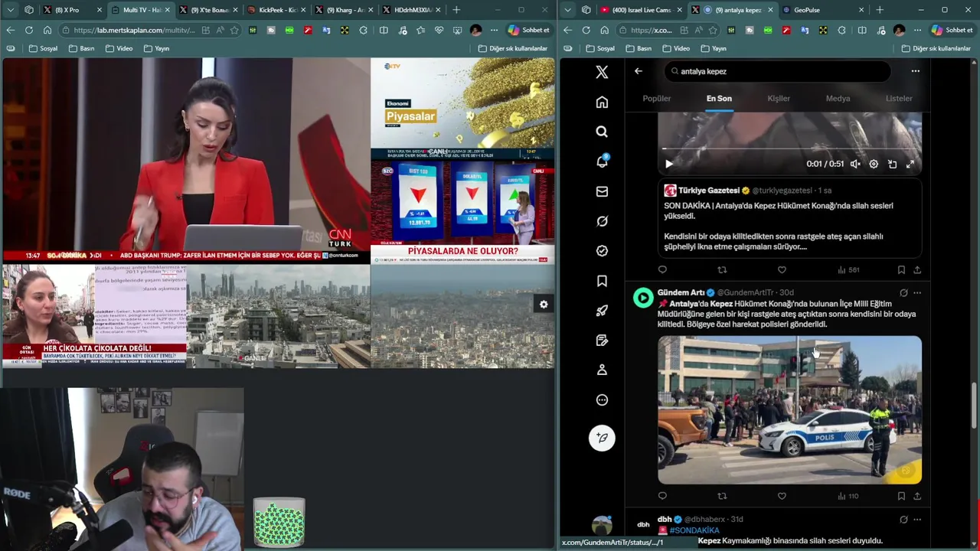Open the Bookmarks icon in X sidebar
This screenshot has height=551, width=980.
[602, 281]
